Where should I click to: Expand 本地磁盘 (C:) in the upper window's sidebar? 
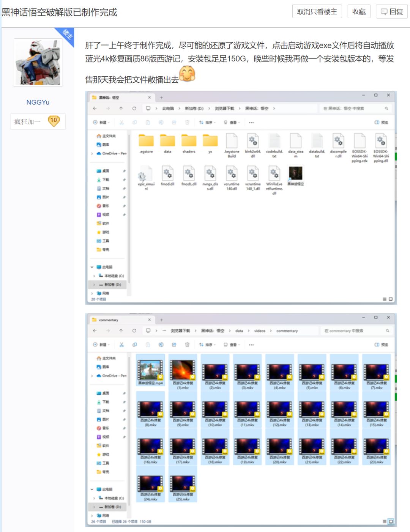pos(94,276)
